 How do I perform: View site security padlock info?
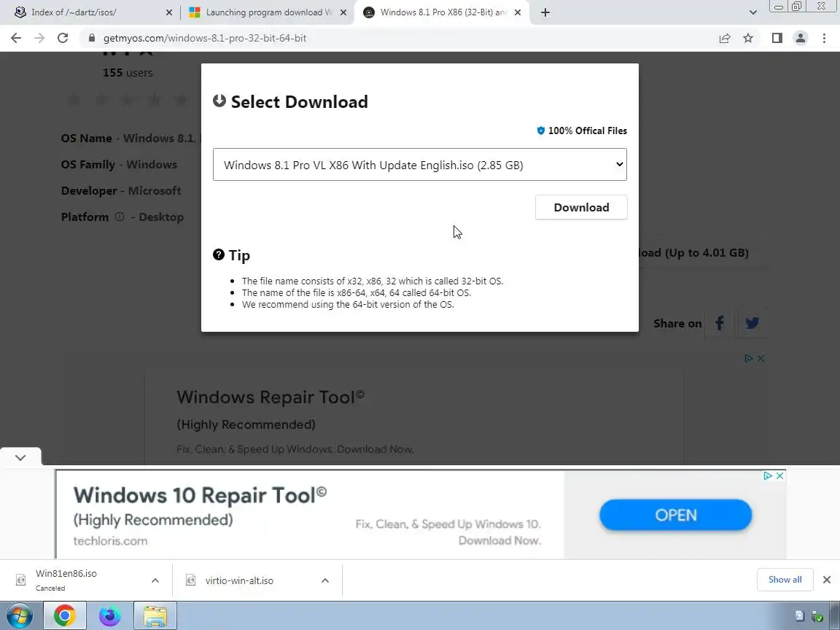coord(92,38)
